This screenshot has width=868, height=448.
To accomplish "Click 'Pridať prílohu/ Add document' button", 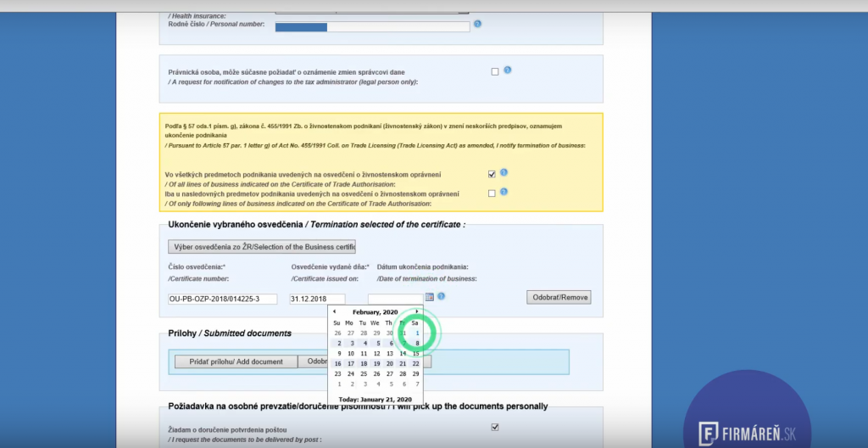I will [x=236, y=361].
